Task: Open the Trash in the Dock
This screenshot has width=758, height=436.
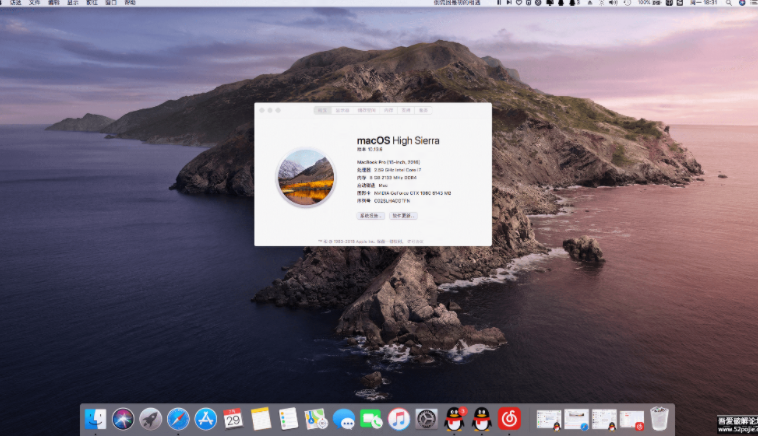Action: coord(659,419)
